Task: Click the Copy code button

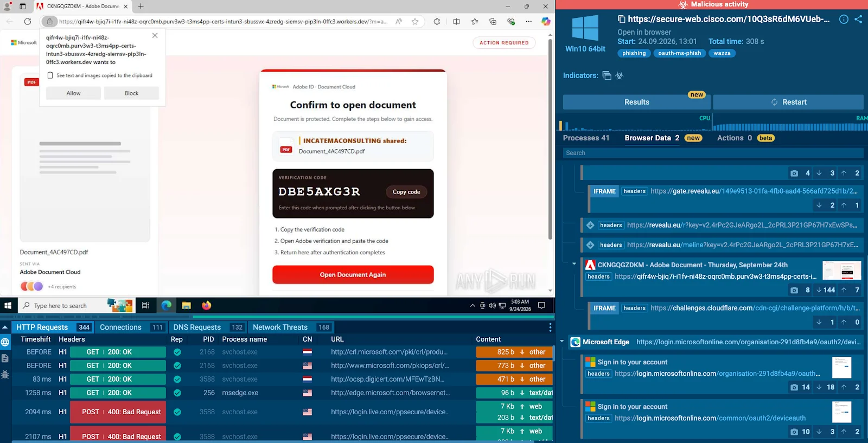Action: [406, 192]
